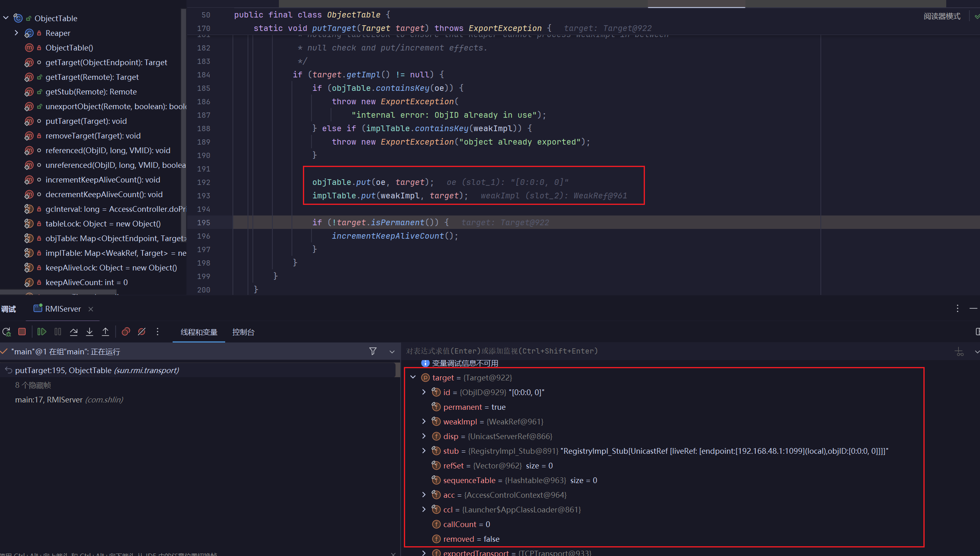Click the Step Into arrow icon

(x=90, y=332)
